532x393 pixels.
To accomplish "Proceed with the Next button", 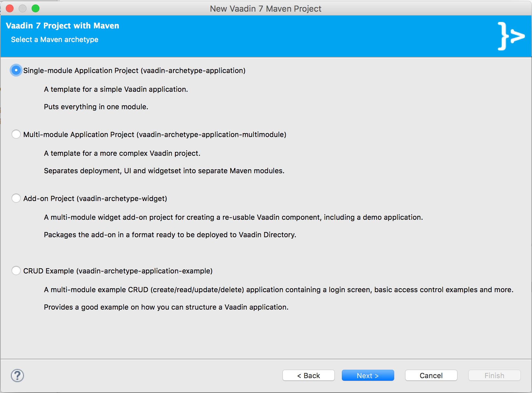I will (368, 376).
